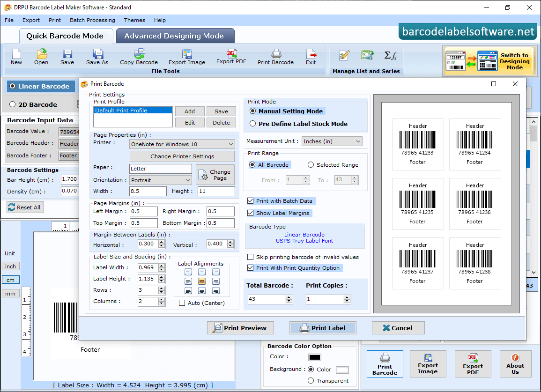
Task: Select top-left label alignment icon
Action: click(188, 272)
